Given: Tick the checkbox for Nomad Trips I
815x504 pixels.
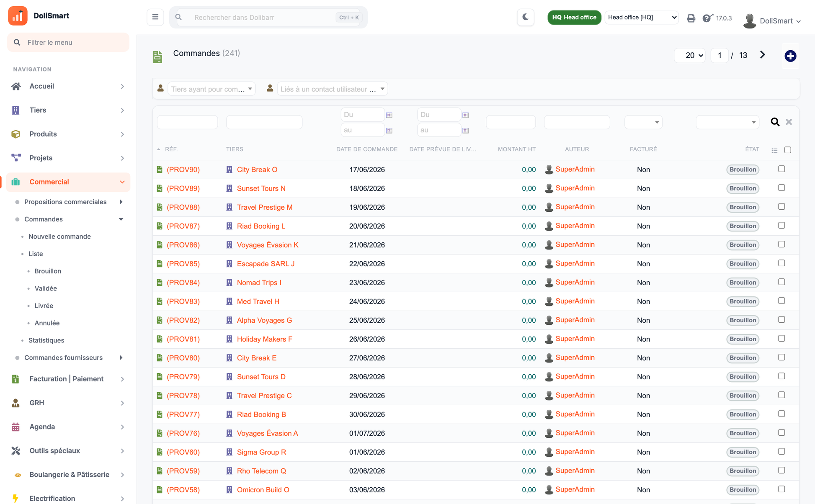Looking at the screenshot, I should (x=781, y=282).
